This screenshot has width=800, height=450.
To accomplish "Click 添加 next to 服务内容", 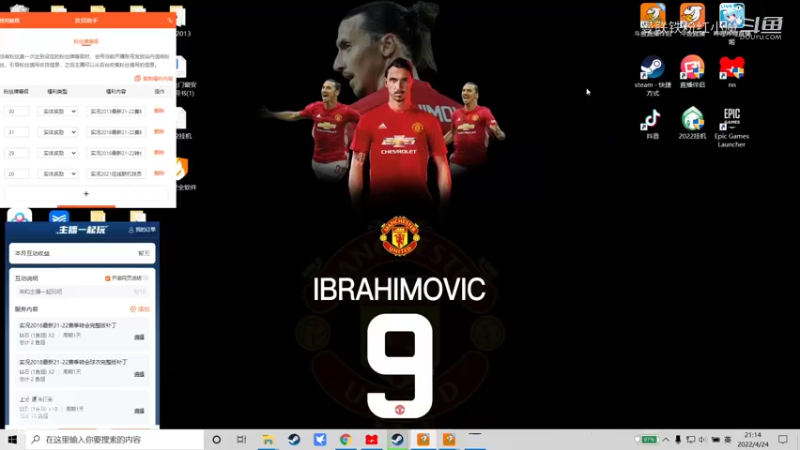I will click(x=140, y=309).
